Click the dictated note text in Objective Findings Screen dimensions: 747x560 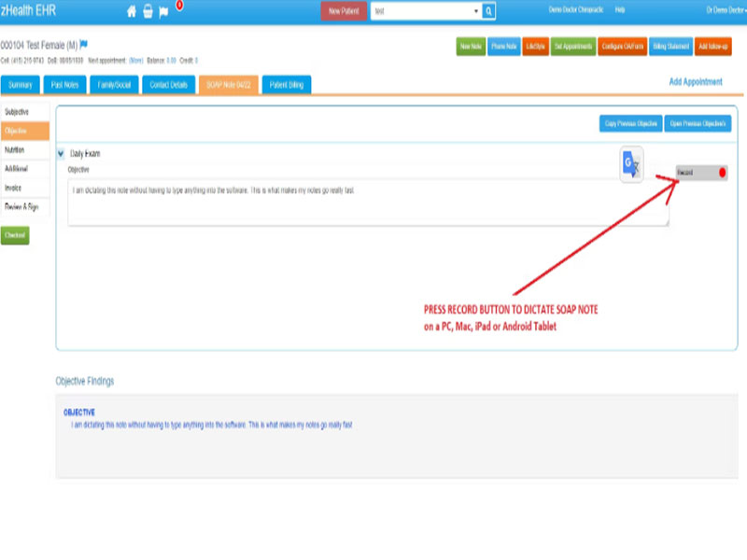(x=212, y=425)
